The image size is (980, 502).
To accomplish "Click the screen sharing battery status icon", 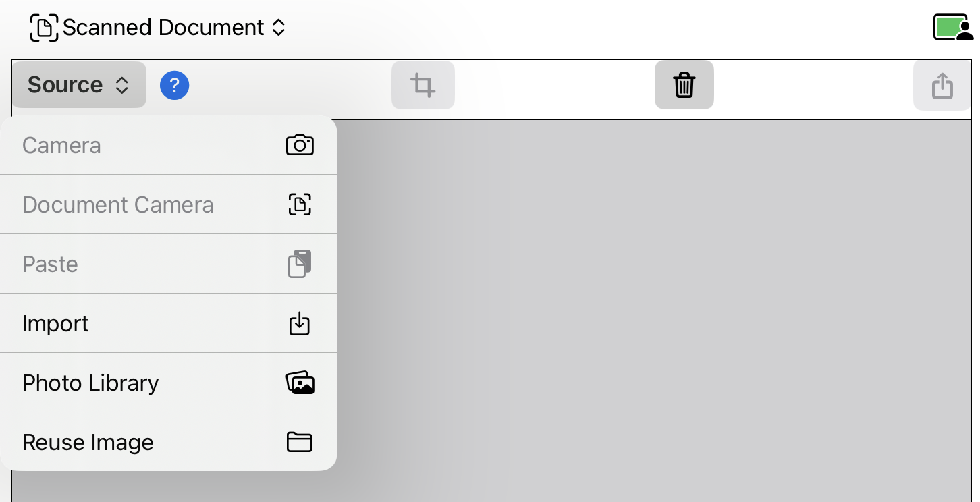I will pos(953,28).
